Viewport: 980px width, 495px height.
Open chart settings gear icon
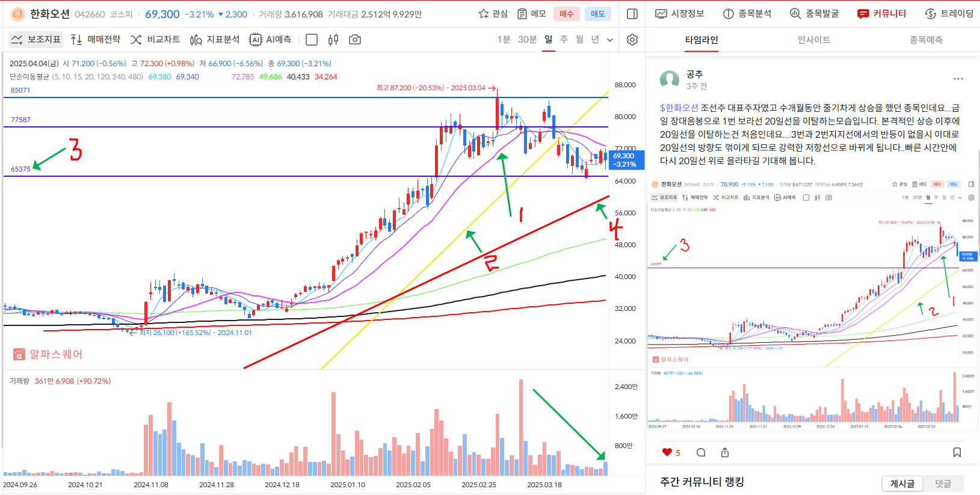coord(632,40)
